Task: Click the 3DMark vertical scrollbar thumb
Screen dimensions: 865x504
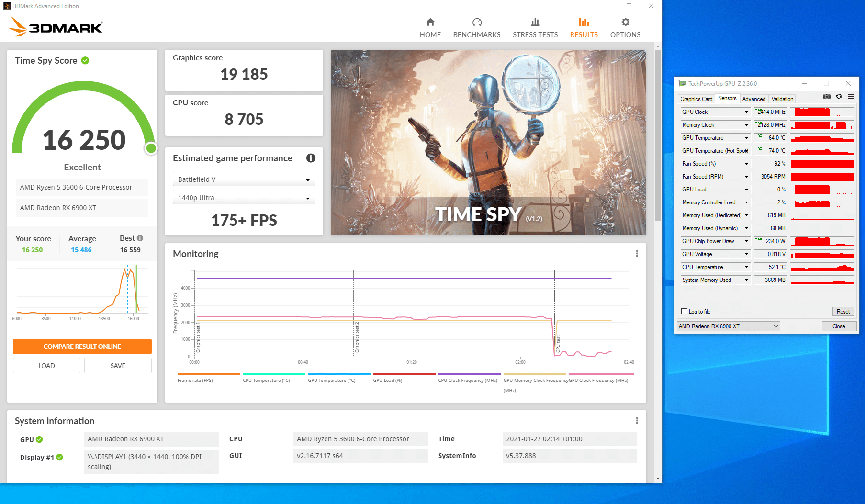Action: click(658, 135)
